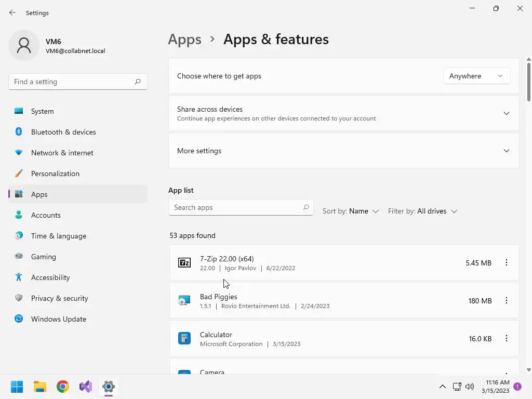
Task: Open the 'Choose where to get apps' dropdown
Action: (x=476, y=76)
